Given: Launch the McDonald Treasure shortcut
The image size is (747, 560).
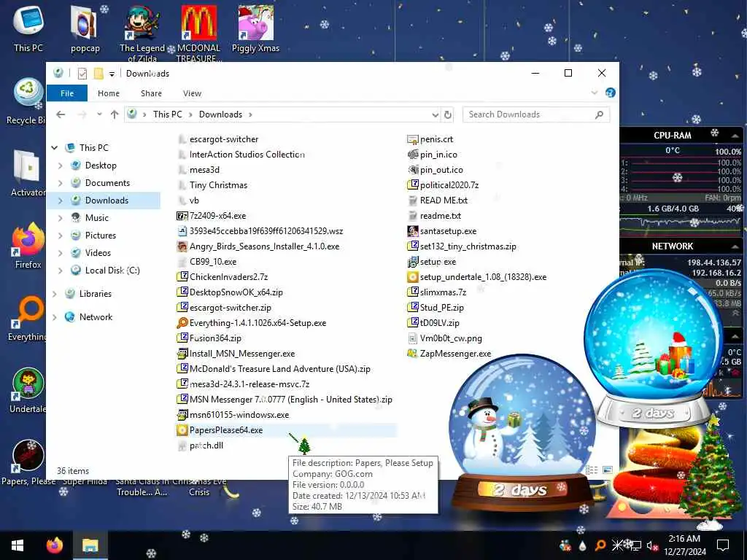Looking at the screenshot, I should 198,32.
